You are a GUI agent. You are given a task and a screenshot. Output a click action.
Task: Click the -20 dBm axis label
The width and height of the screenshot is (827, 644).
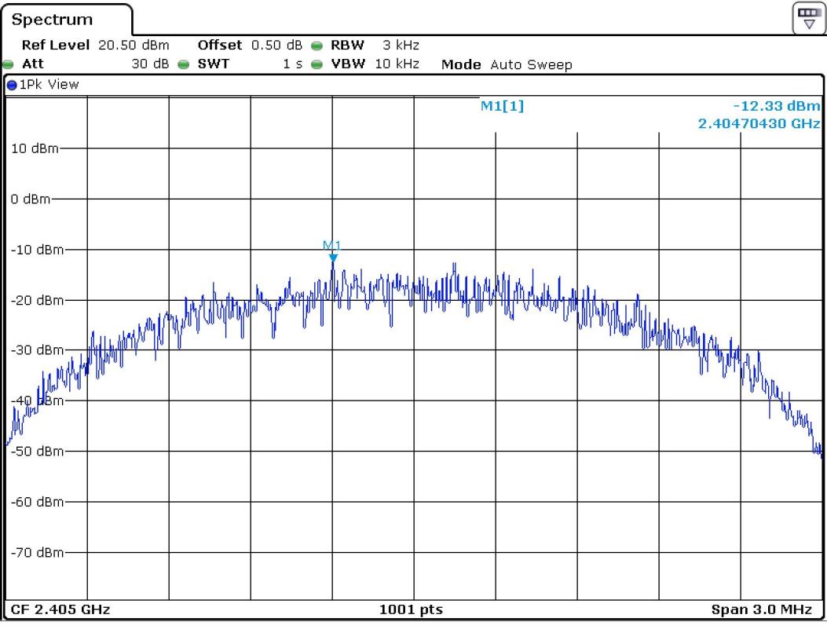pyautogui.click(x=37, y=301)
